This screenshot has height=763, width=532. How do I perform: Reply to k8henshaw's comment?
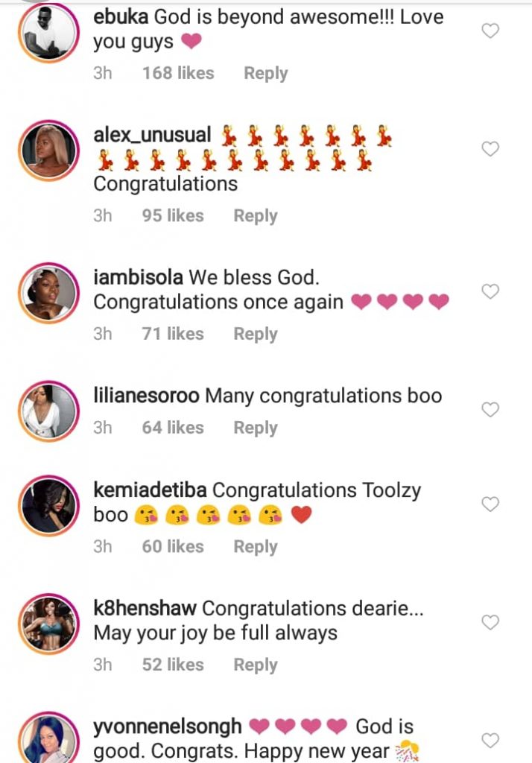tap(255, 665)
